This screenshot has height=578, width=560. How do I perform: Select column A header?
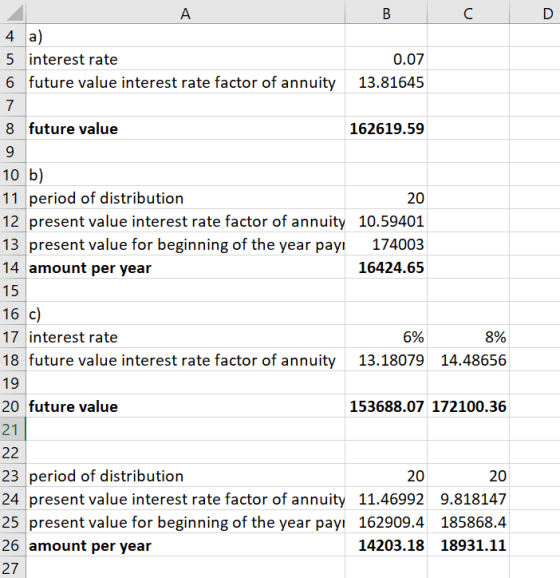click(185, 14)
